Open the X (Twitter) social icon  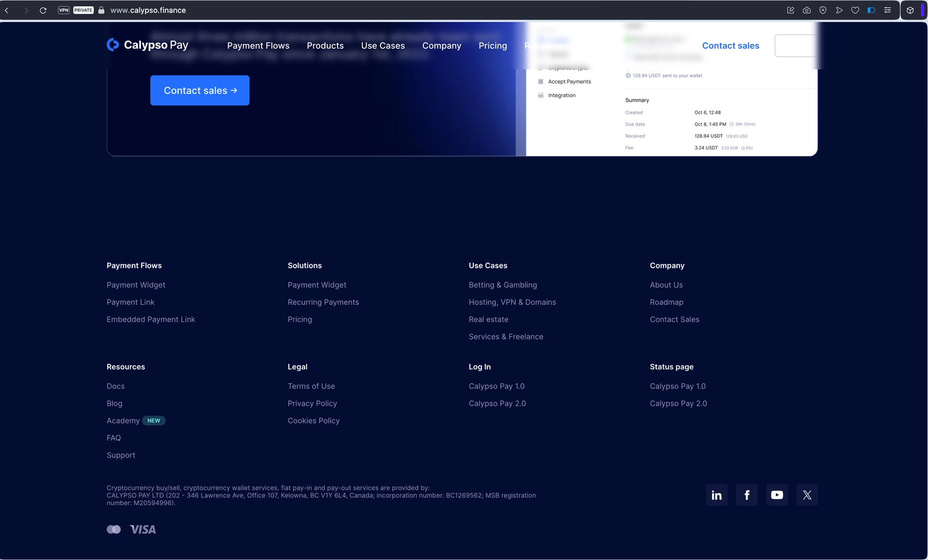[807, 495]
